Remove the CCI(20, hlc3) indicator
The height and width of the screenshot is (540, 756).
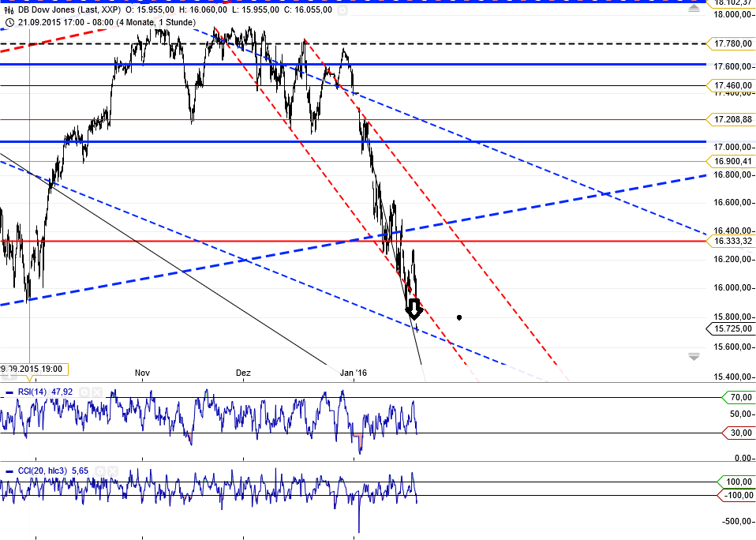[x=113, y=471]
